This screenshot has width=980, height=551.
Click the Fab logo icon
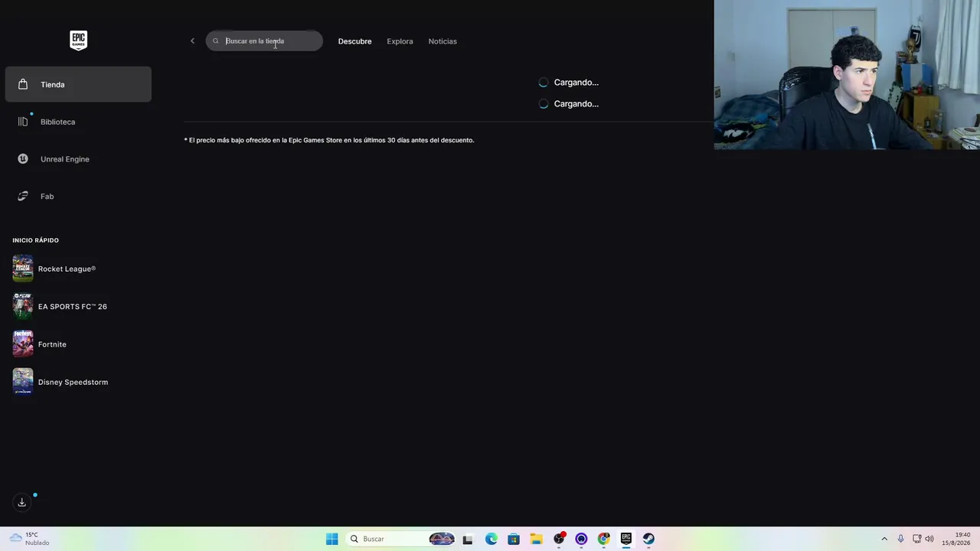(x=23, y=197)
